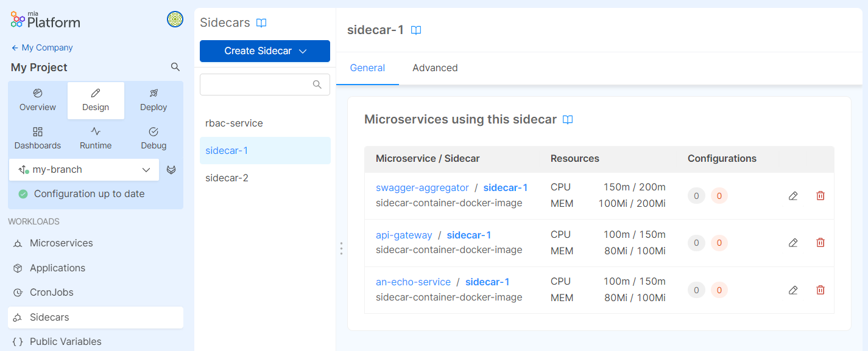Edit the an-echo-service sidecar configuration
This screenshot has width=868, height=351.
coord(792,290)
